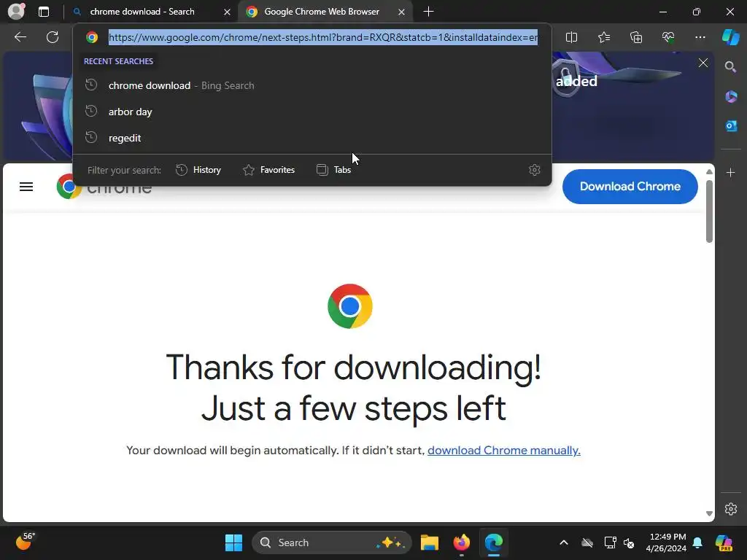Image resolution: width=747 pixels, height=560 pixels.
Task: Open the notification bell in the tray
Action: (x=697, y=542)
